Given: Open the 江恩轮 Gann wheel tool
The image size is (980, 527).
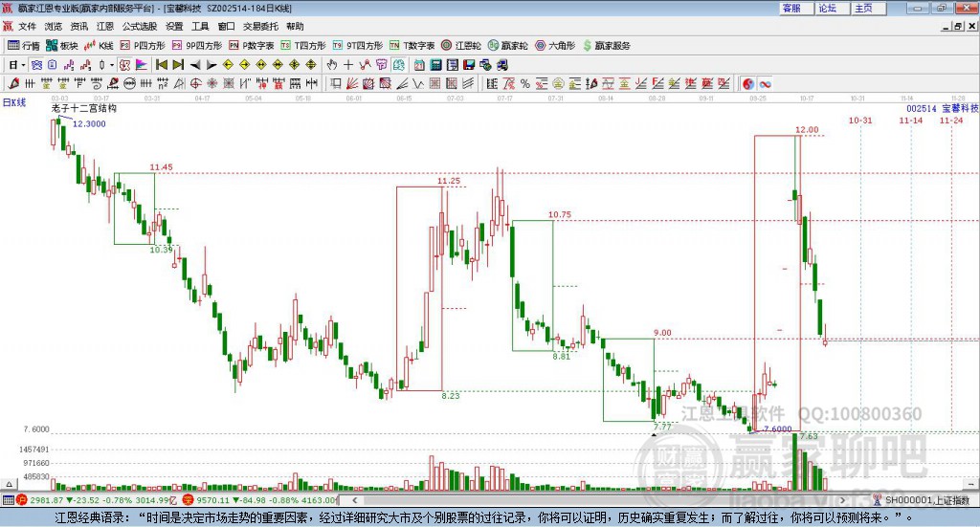Looking at the screenshot, I should 461,45.
